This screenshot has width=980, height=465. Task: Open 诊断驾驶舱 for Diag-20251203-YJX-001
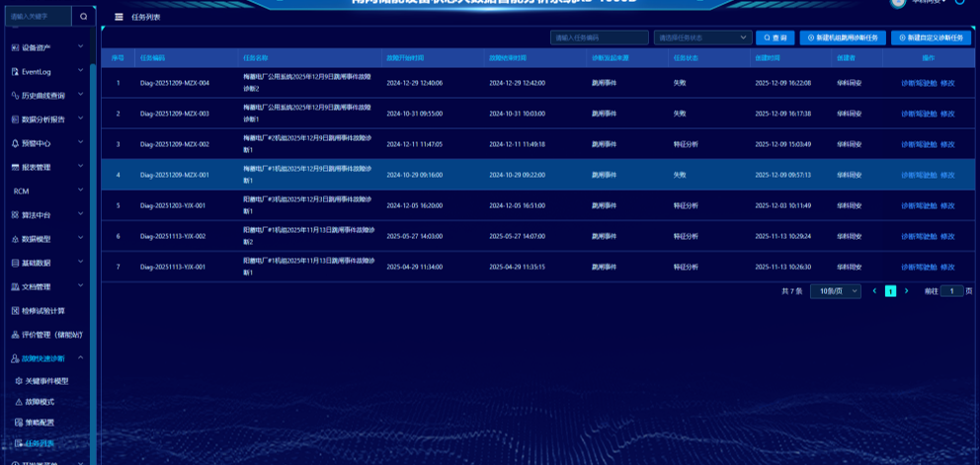[x=919, y=205]
